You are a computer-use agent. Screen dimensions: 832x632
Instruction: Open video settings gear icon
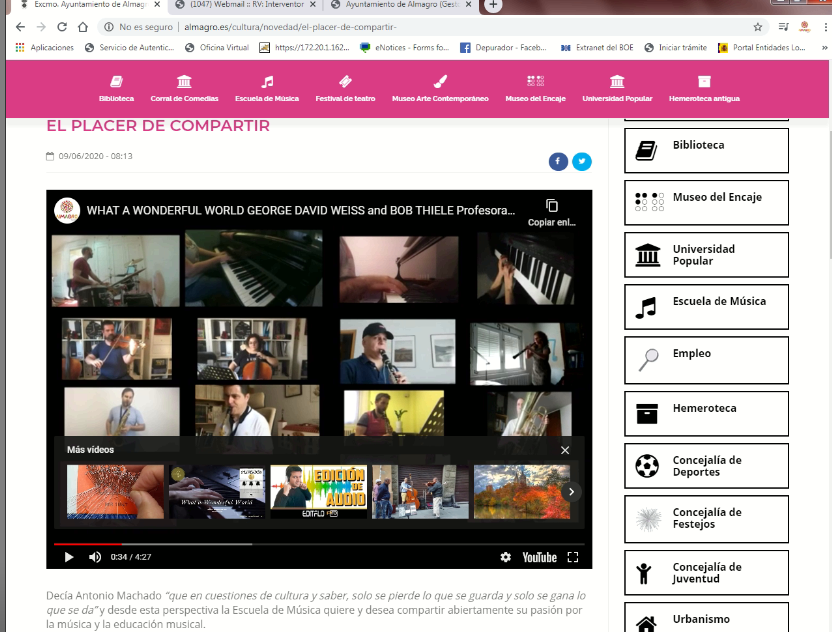(506, 557)
